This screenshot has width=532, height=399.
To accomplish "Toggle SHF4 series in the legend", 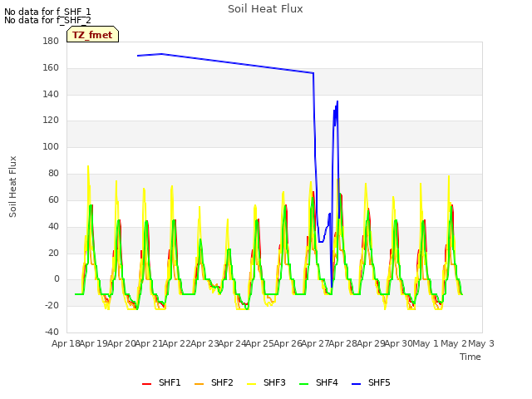I will (x=318, y=382).
